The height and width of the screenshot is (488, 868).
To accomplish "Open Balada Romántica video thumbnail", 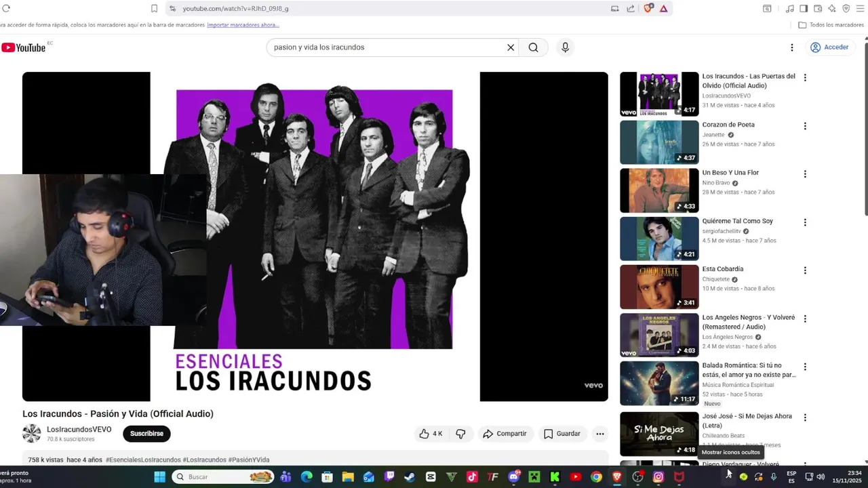I will (659, 384).
